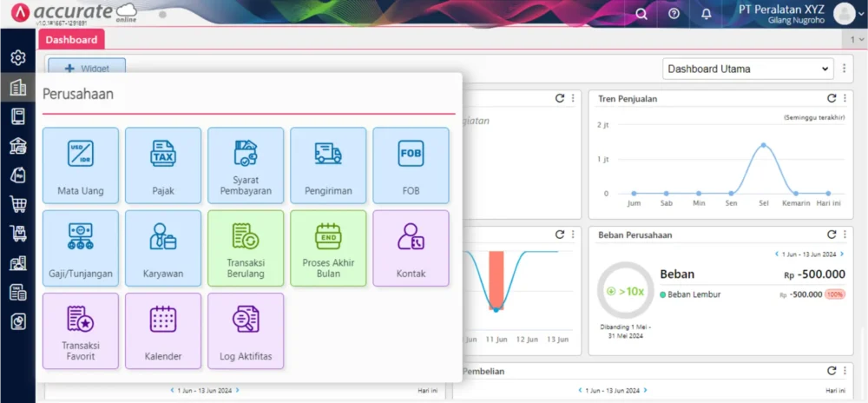
Task: Add a new Widget
Action: (x=87, y=68)
